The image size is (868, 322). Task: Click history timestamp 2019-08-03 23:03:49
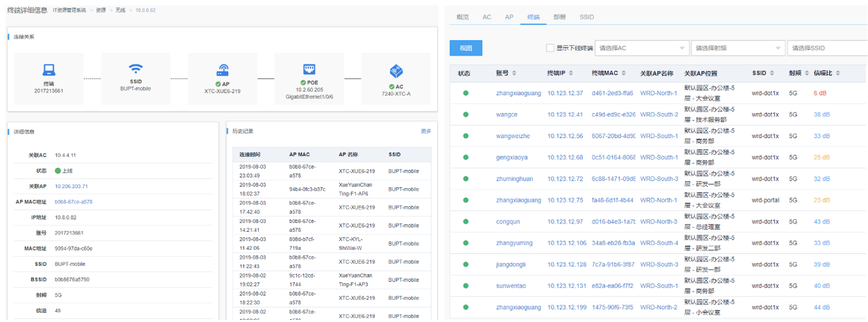[x=253, y=171]
